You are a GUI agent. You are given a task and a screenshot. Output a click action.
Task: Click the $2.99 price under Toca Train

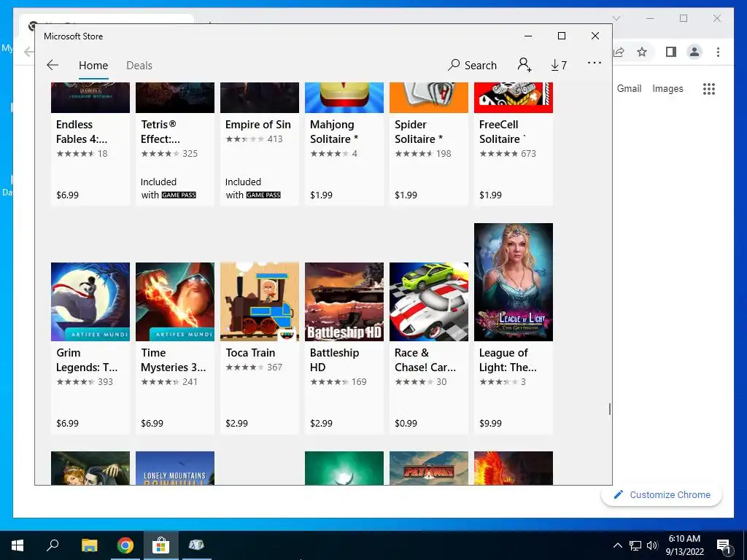236,423
